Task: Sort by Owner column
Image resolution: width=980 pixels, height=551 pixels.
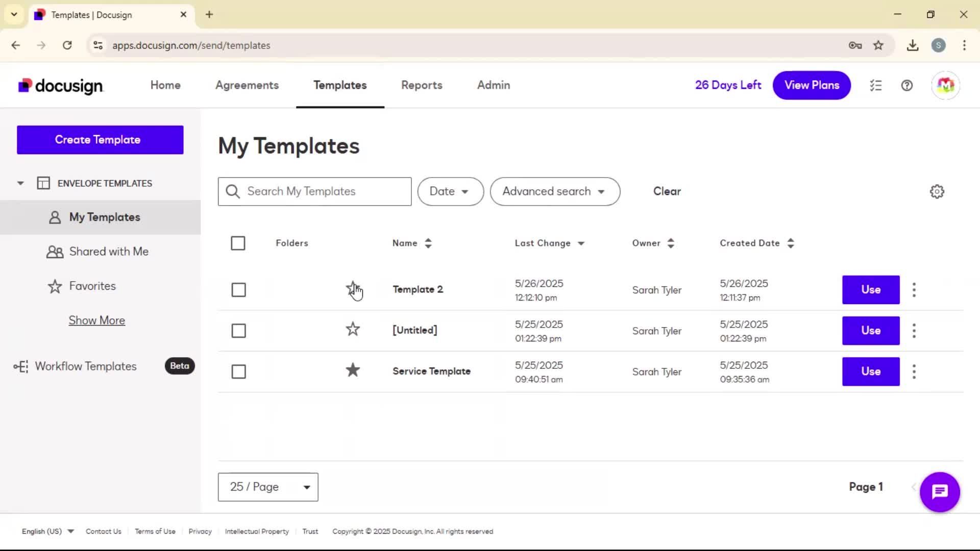Action: (x=653, y=243)
